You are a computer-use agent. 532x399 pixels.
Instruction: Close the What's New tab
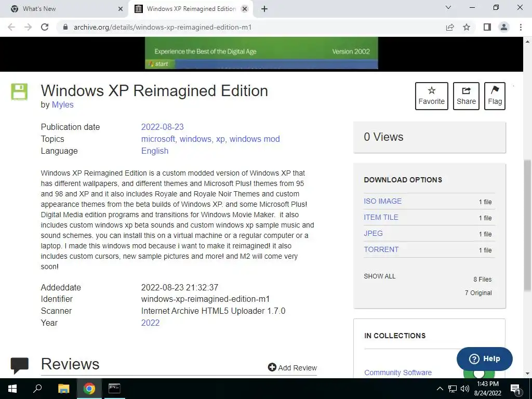[x=121, y=9]
